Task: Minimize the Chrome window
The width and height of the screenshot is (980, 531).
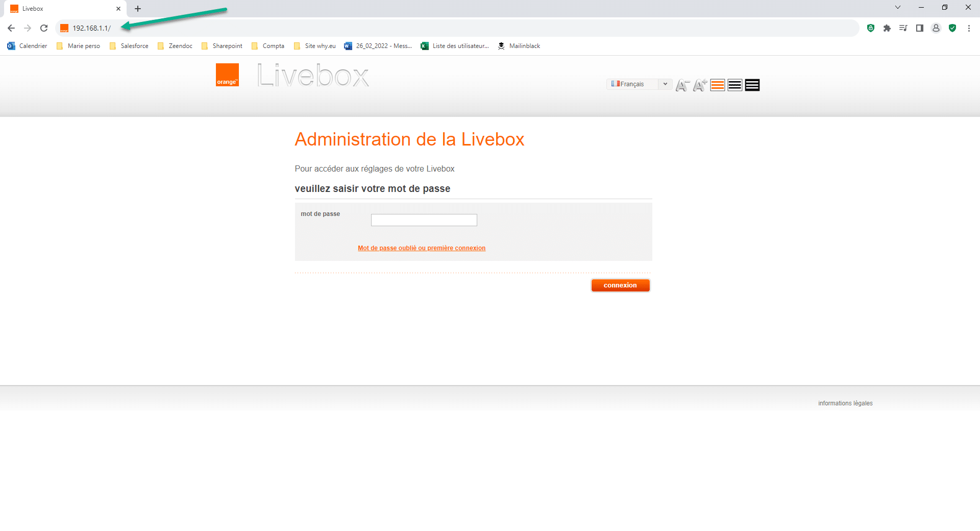Action: click(x=921, y=8)
